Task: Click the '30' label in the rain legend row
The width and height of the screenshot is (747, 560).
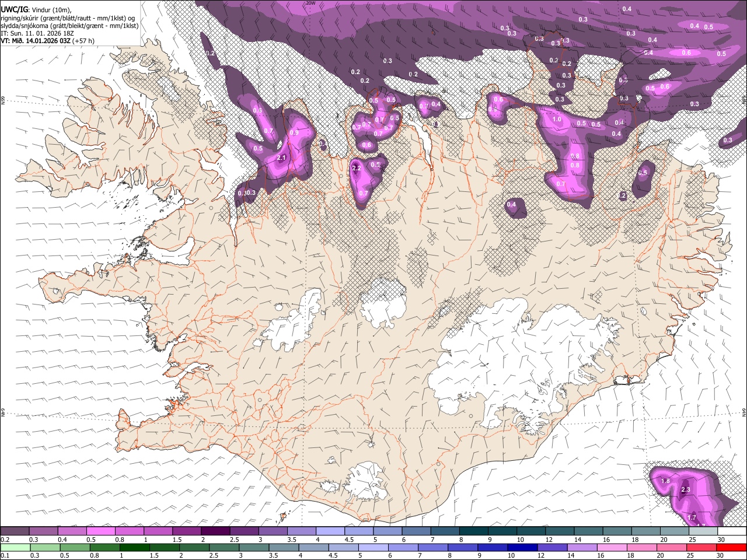Action: pos(721,556)
